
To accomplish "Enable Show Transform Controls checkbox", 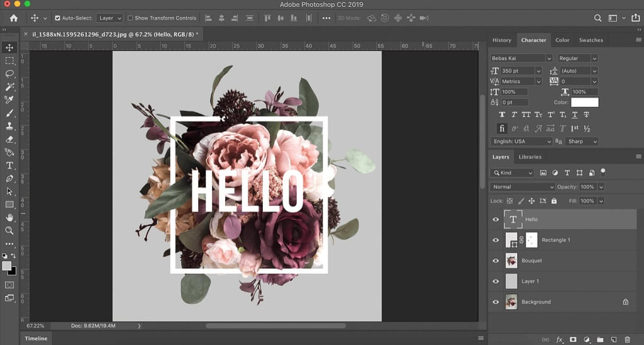I will coord(130,18).
